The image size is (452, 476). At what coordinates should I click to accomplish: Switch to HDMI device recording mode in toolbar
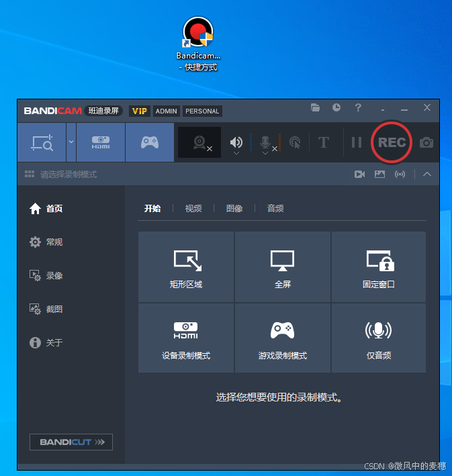click(x=101, y=142)
